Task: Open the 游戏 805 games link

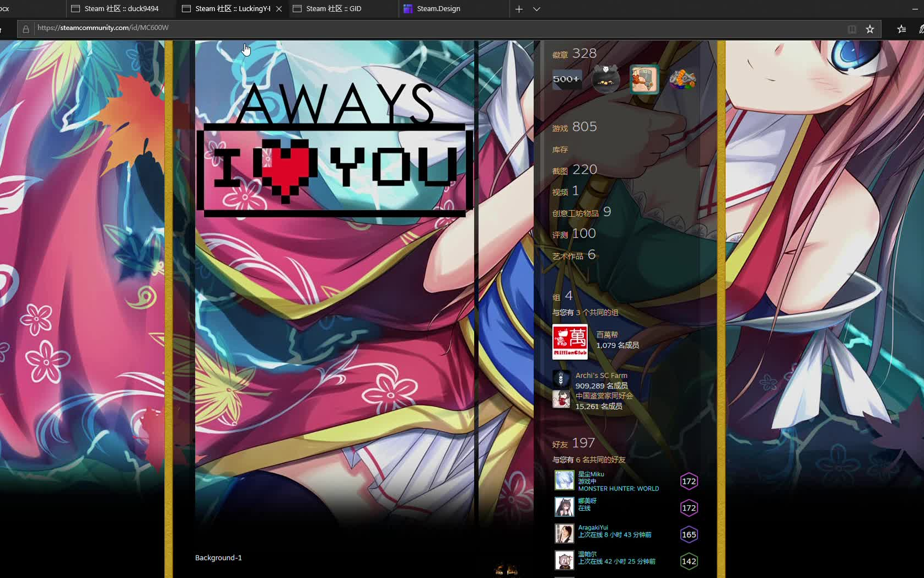Action: pyautogui.click(x=574, y=127)
